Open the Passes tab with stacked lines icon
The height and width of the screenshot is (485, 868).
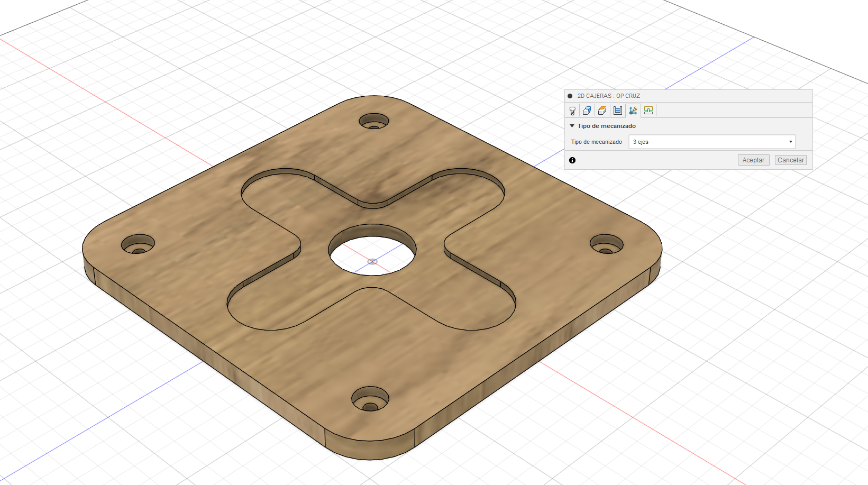[x=618, y=111]
